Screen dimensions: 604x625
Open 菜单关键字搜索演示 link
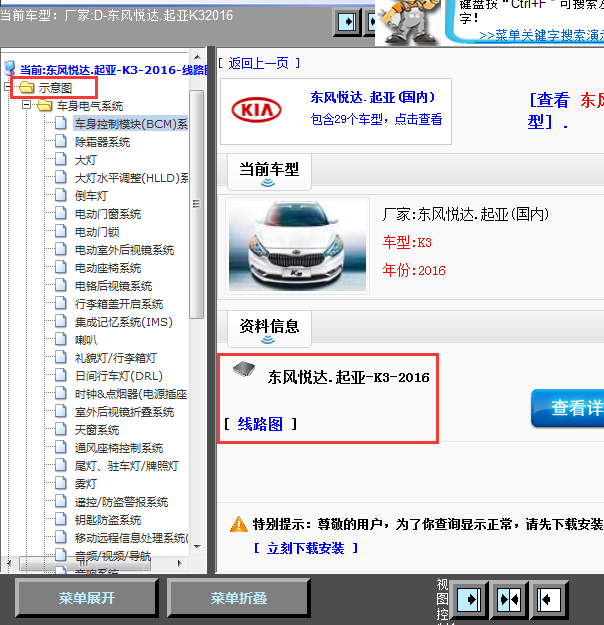pos(541,35)
